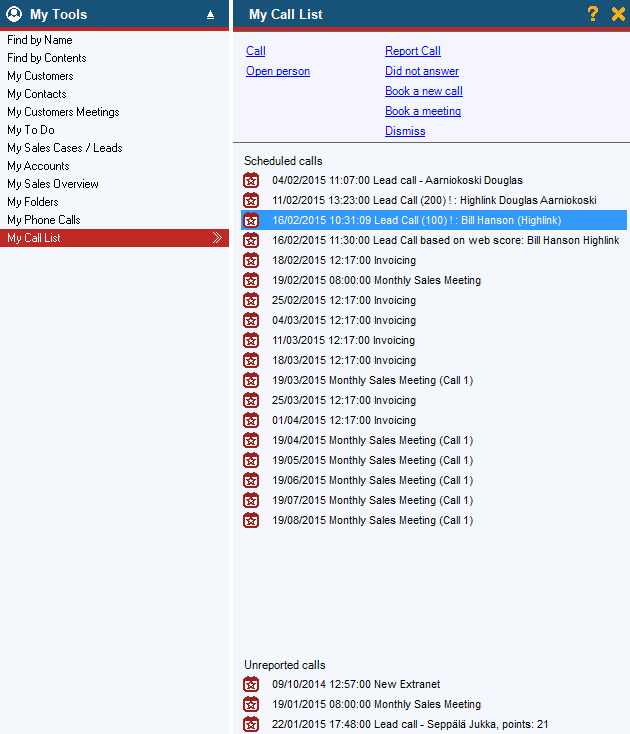Image resolution: width=630 pixels, height=734 pixels.
Task: Open My Sales Cases / Leads
Action: pos(65,148)
